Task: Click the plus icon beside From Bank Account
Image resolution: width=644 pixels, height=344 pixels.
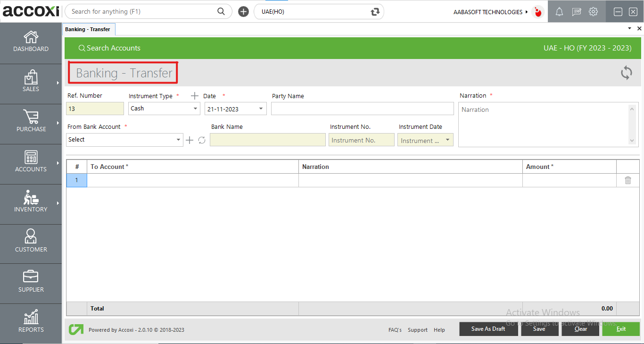Action: pos(190,140)
